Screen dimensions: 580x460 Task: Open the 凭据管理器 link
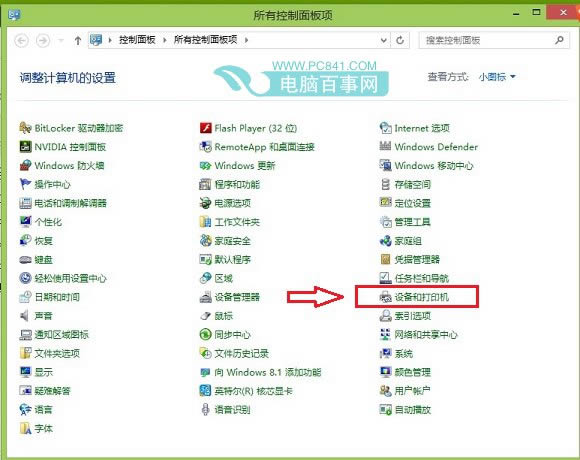417,260
